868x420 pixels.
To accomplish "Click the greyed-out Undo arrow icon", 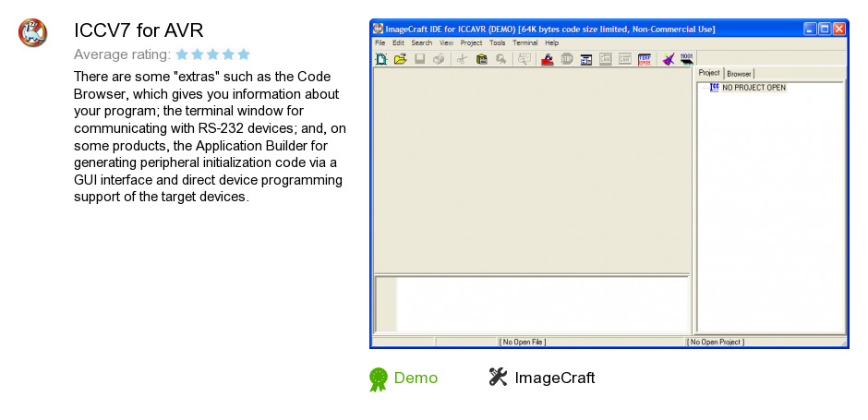I will click(x=501, y=59).
